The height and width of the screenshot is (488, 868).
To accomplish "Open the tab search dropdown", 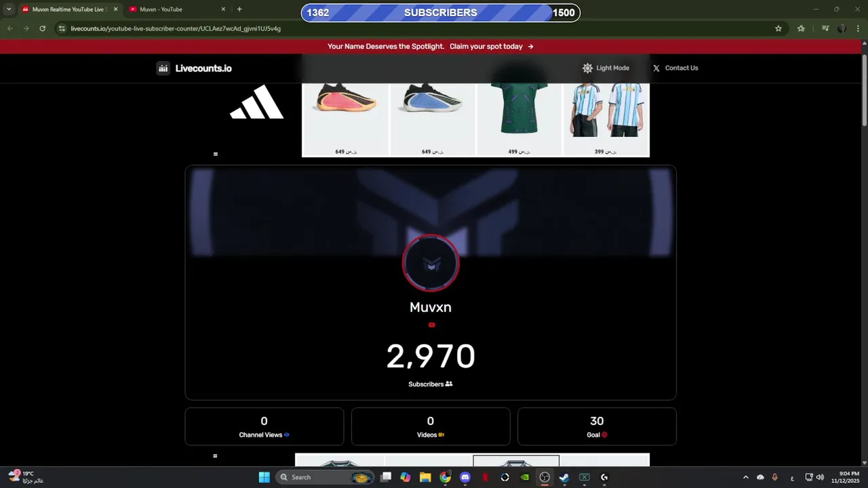I will [x=9, y=9].
